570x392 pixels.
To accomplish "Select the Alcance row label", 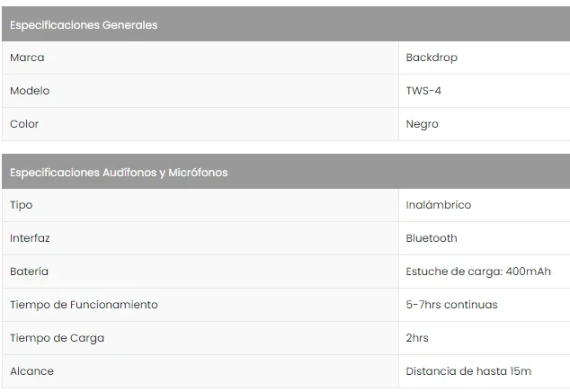I will [31, 371].
